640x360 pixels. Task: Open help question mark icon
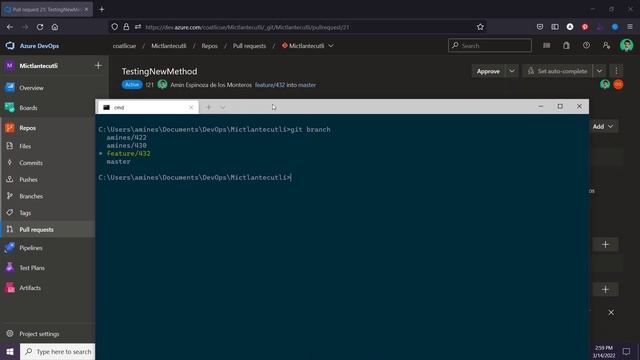tap(586, 45)
